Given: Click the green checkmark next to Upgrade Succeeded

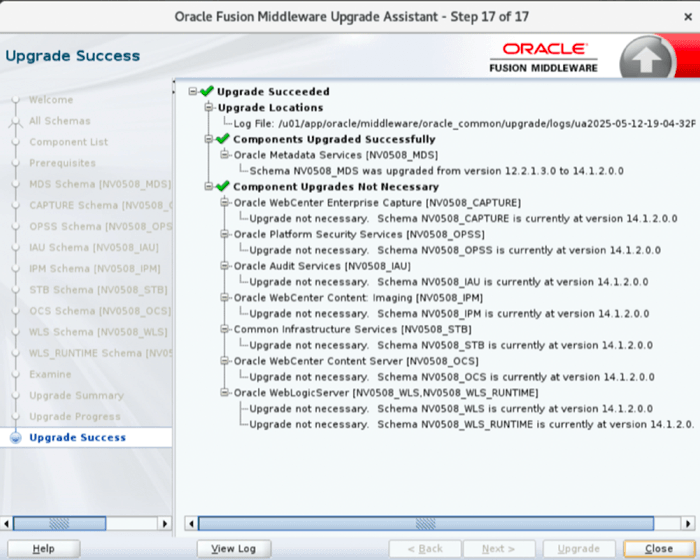Looking at the screenshot, I should tap(207, 91).
